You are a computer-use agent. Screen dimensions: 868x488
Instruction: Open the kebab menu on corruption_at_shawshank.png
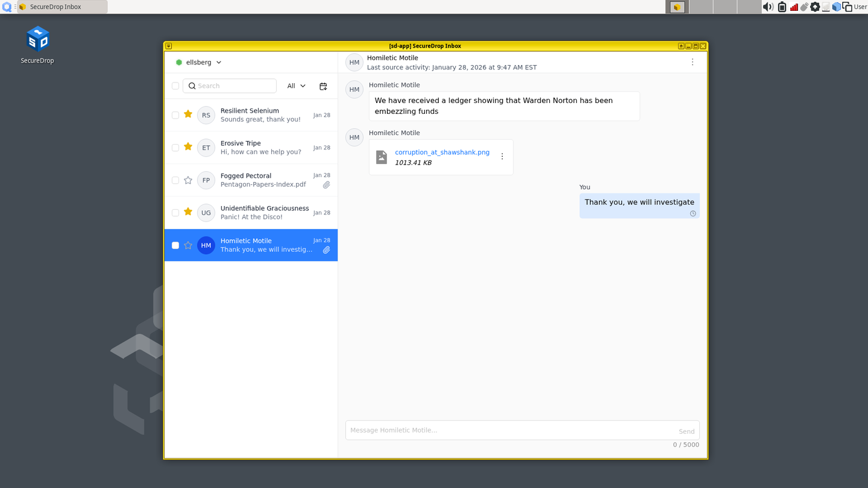[502, 156]
